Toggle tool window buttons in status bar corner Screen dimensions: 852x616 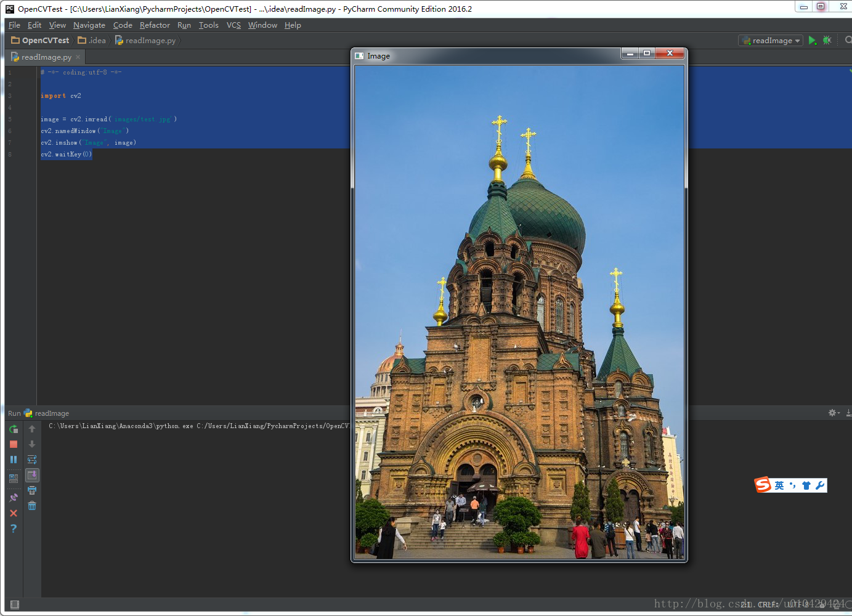15,605
